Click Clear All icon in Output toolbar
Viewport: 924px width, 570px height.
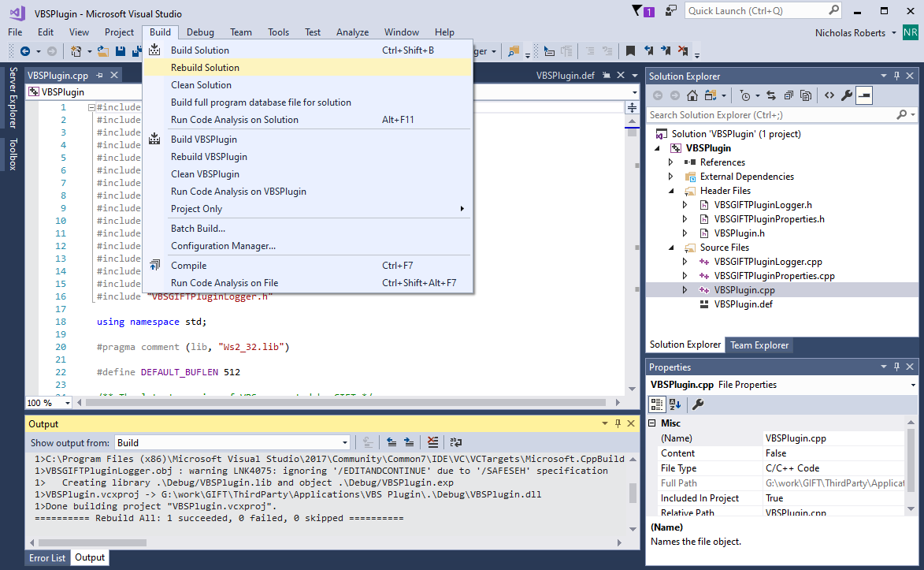pyautogui.click(x=432, y=442)
